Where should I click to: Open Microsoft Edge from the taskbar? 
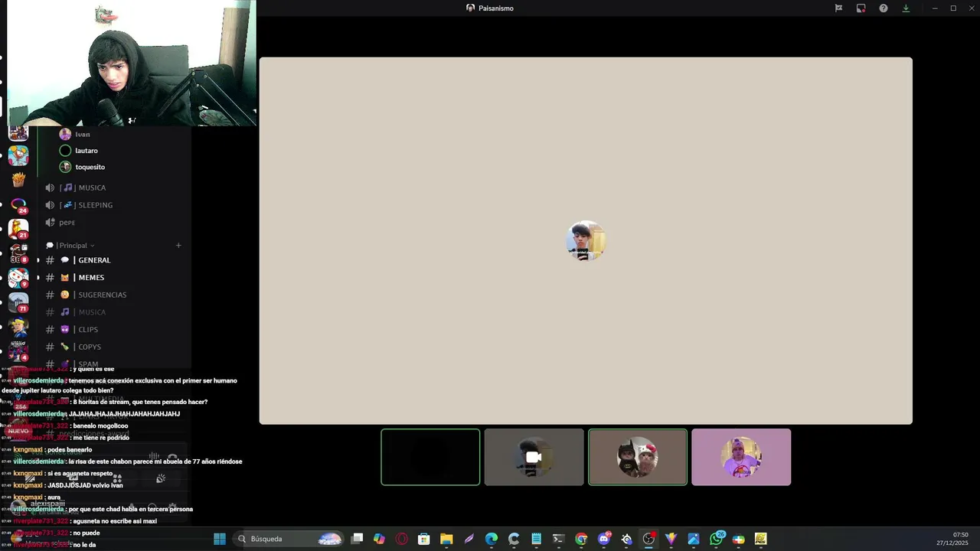click(492, 539)
